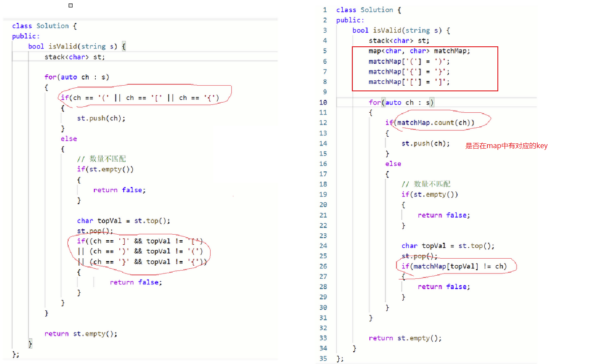Click line number 35 in numbered gutter
The height and width of the screenshot is (364, 594).
[323, 358]
